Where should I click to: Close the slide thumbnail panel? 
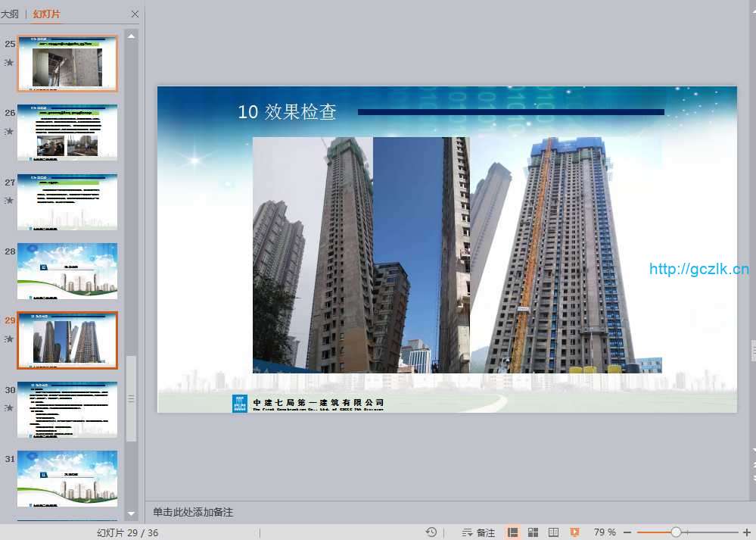pos(135,14)
